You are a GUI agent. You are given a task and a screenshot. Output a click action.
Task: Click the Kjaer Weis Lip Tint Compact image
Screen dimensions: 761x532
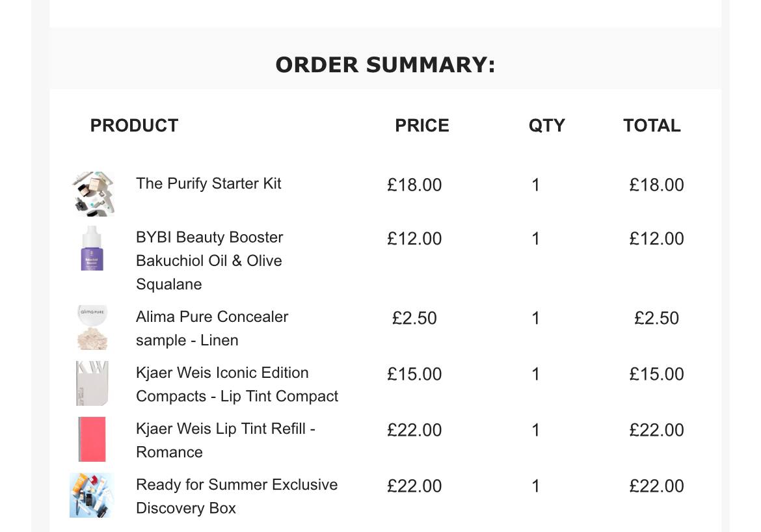(x=92, y=383)
